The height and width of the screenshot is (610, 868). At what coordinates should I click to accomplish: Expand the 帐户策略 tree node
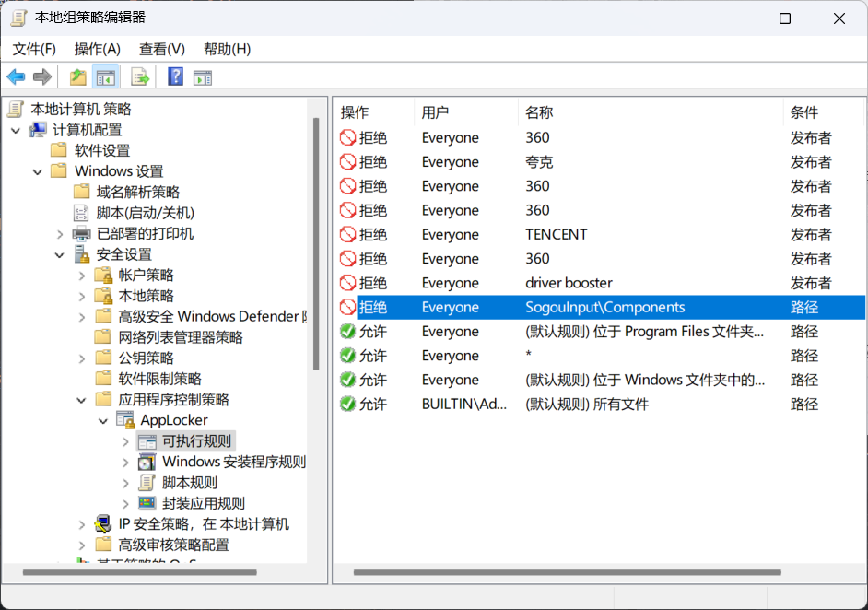click(x=82, y=276)
